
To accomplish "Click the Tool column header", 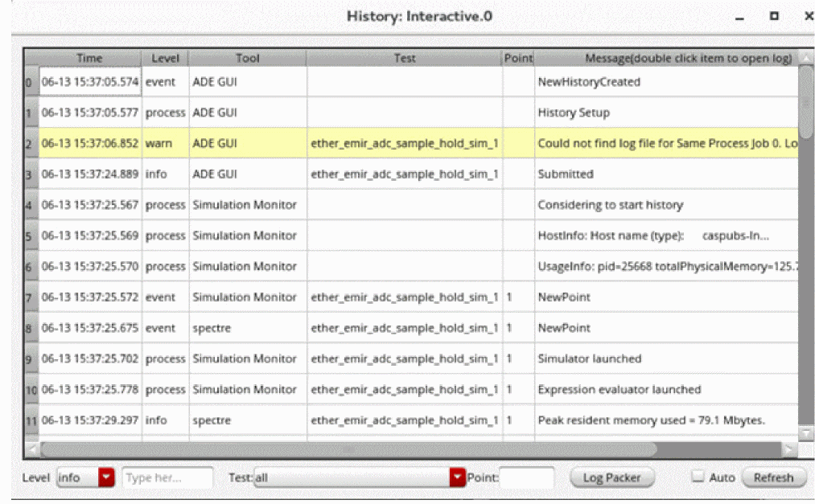I will click(x=247, y=59).
